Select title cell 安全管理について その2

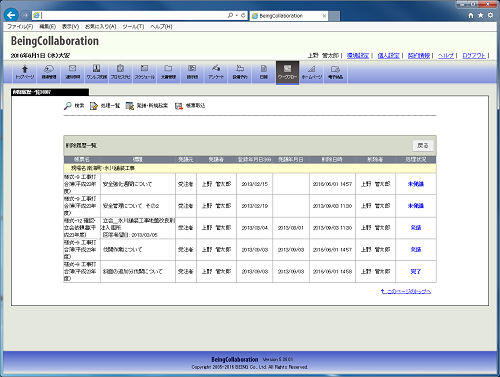point(138,206)
